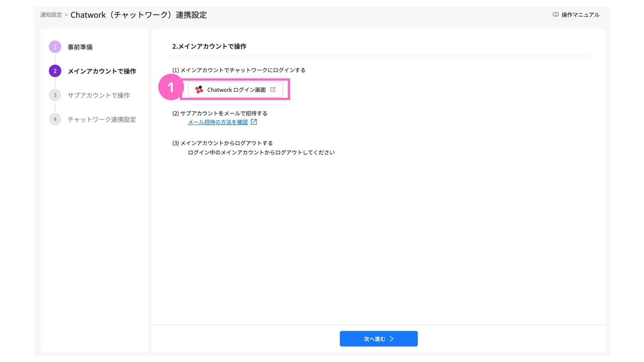The image size is (644, 362).
Task: Select step 1 circle 事前準備
Action: (x=55, y=47)
